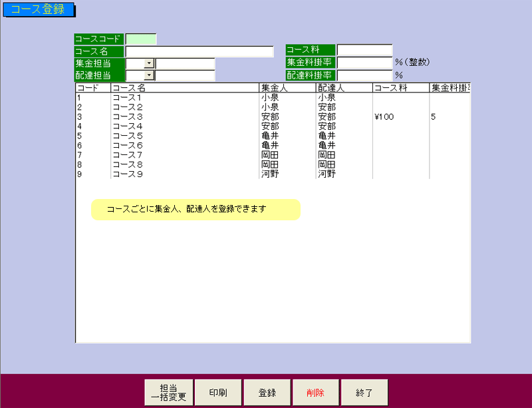The image size is (532, 408).
Task: Select the 集金料掛率 percentage field
Action: coord(364,63)
